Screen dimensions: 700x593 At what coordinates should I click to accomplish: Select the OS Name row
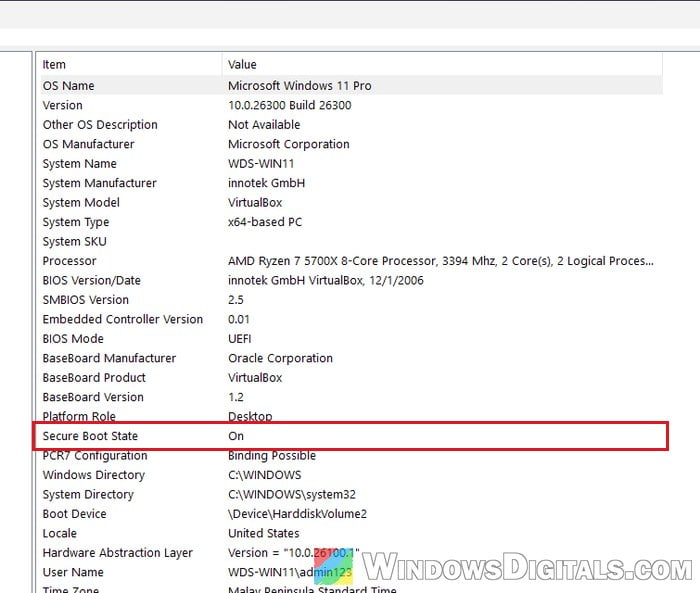click(x=351, y=85)
